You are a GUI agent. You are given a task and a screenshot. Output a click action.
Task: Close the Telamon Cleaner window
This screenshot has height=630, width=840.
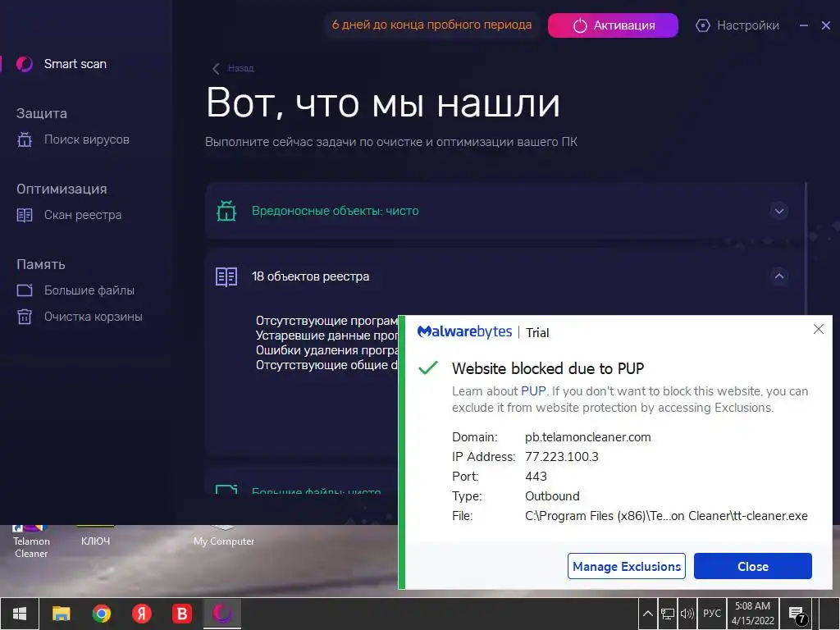[826, 25]
